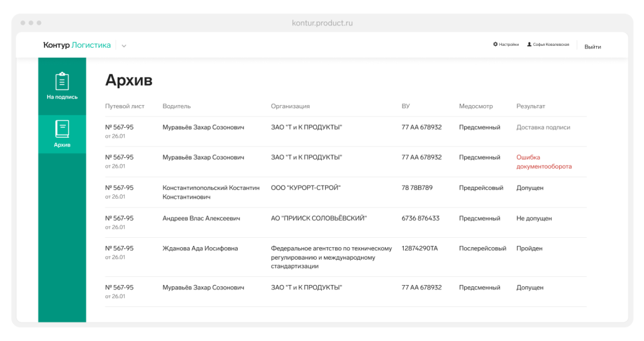Click the user profile icon for Софья Ковалевская
The image size is (644, 341).
(x=529, y=45)
